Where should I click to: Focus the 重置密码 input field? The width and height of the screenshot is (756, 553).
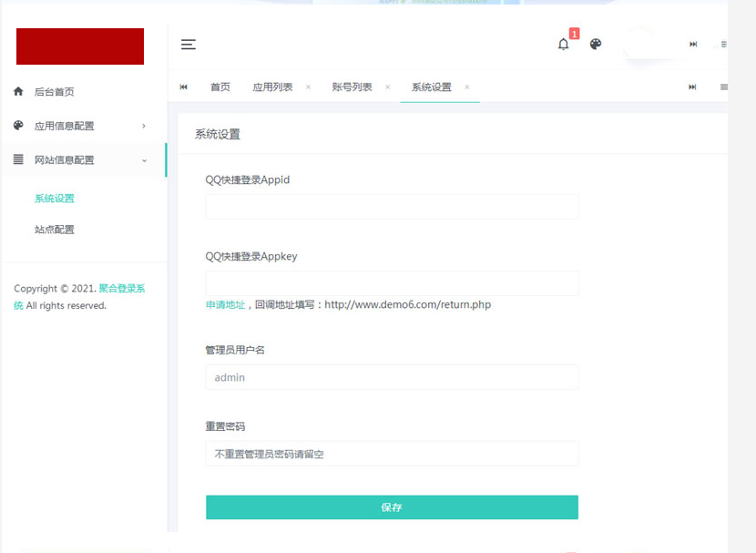392,454
